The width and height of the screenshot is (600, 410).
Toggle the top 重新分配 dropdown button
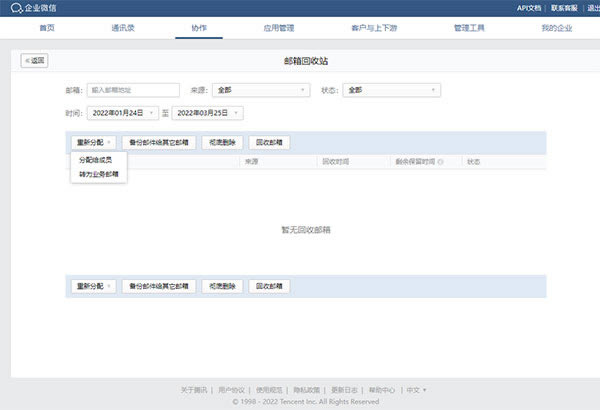click(x=93, y=142)
